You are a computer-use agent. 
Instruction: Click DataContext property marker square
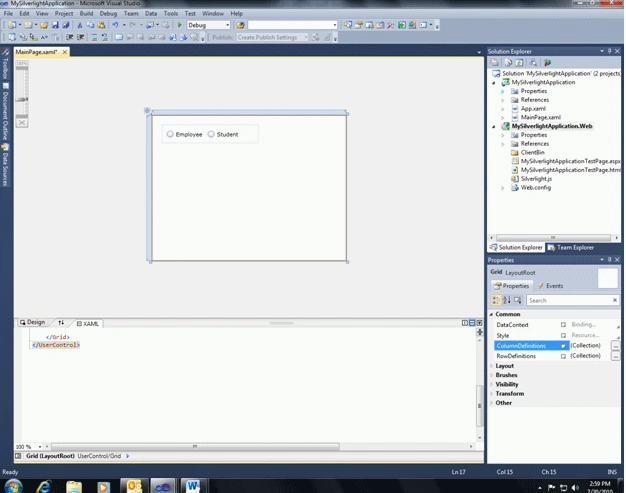pyautogui.click(x=563, y=325)
